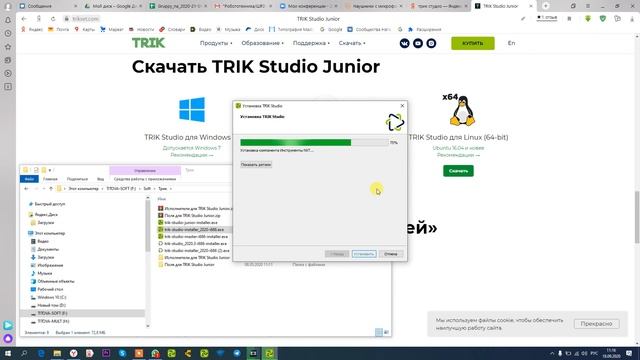
Task: Expand the Поддержка menu
Action: tap(311, 43)
